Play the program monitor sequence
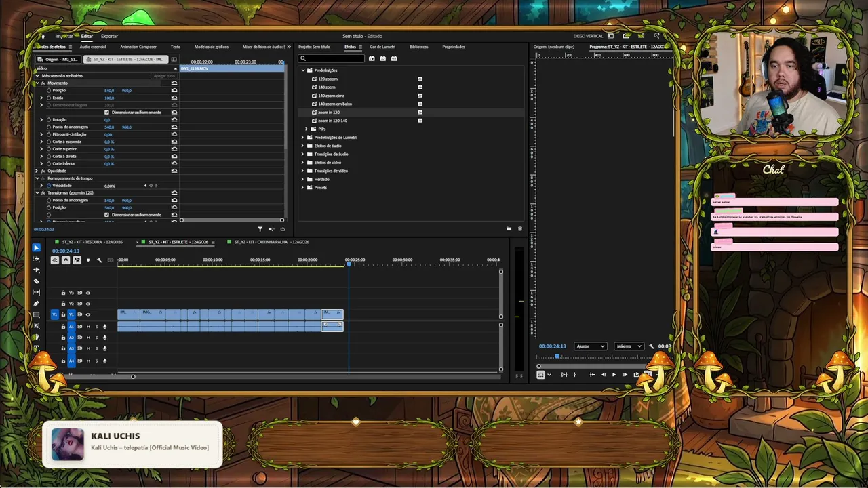 614,375
